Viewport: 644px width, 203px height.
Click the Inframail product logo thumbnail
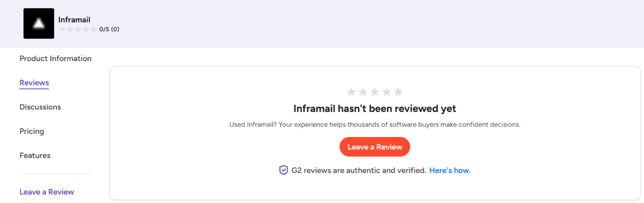point(39,23)
